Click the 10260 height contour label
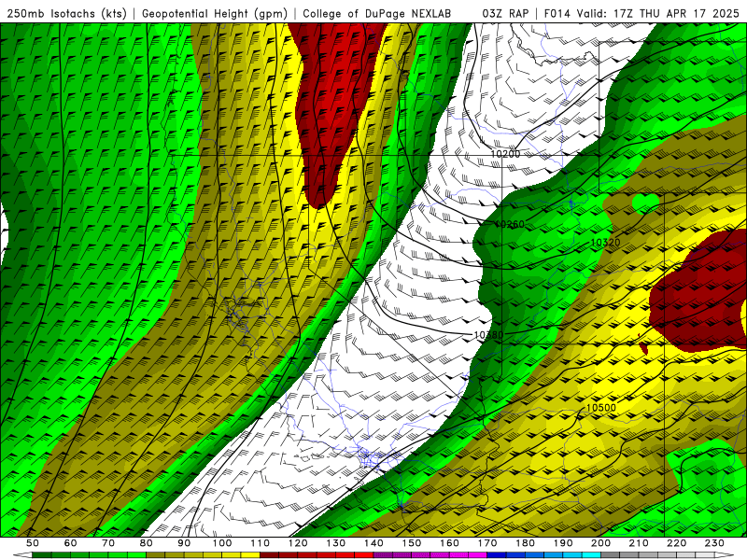The image size is (747, 560). [x=509, y=224]
